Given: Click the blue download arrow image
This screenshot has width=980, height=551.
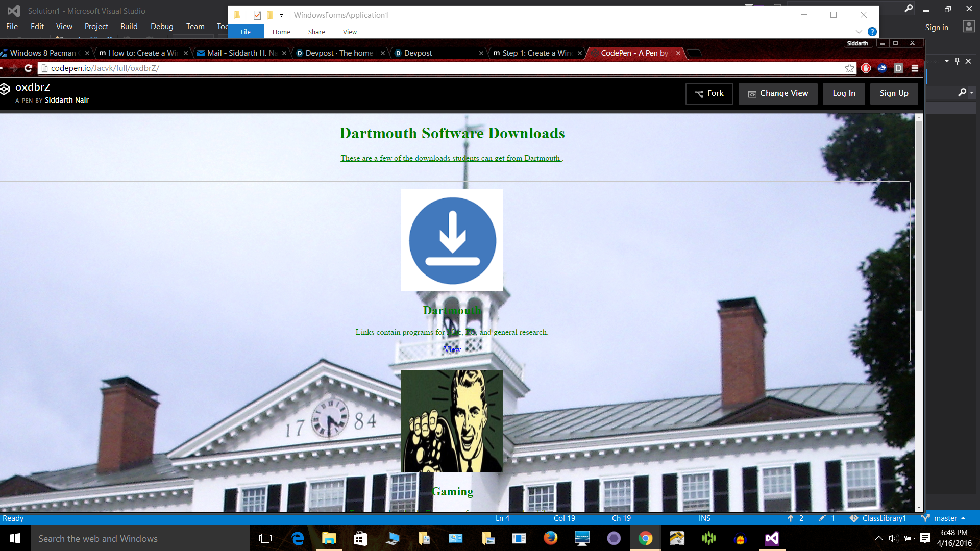Looking at the screenshot, I should pos(452,240).
